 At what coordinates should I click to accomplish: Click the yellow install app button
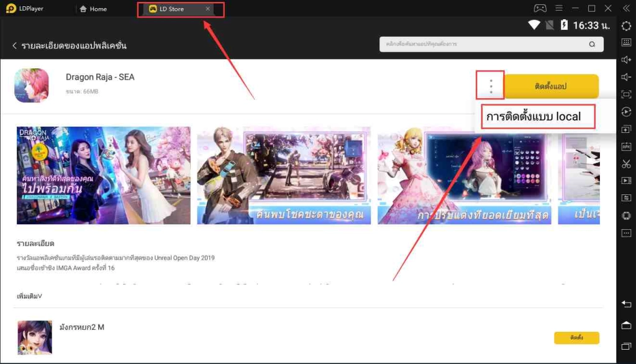551,86
